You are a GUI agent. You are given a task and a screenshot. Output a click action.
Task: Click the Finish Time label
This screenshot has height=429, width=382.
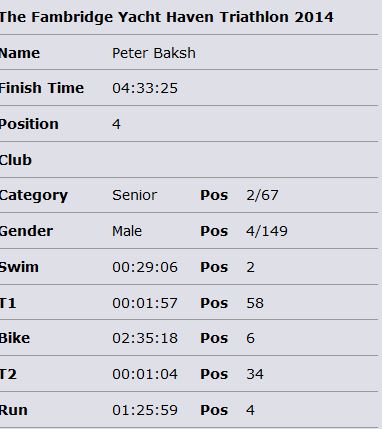pyautogui.click(x=42, y=88)
